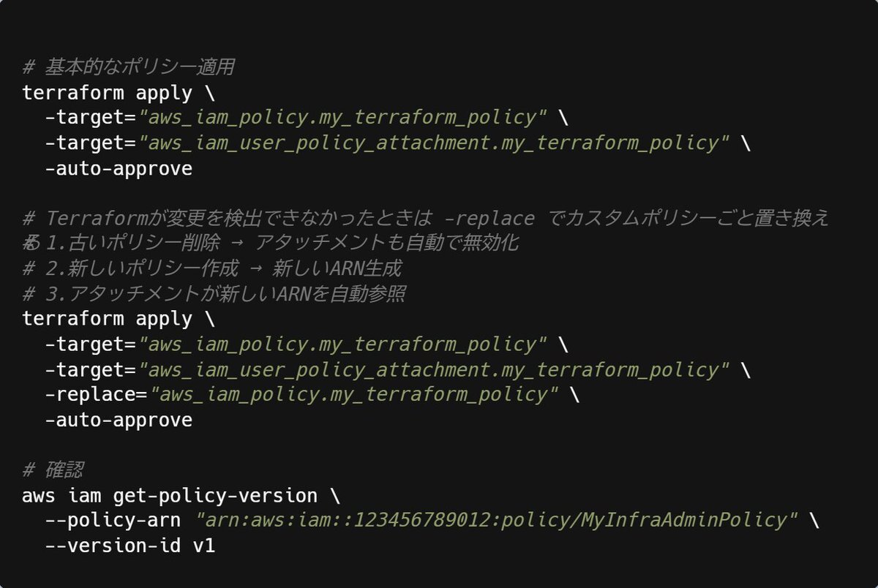Image resolution: width=878 pixels, height=588 pixels.
Task: Click the comment '# 基本的なポリシー適用'
Action: point(128,68)
